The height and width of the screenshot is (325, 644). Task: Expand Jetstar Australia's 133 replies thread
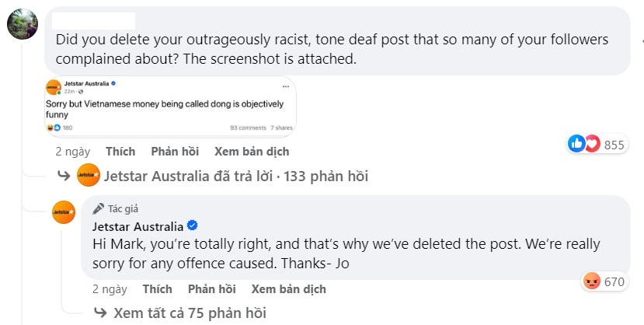(236, 176)
